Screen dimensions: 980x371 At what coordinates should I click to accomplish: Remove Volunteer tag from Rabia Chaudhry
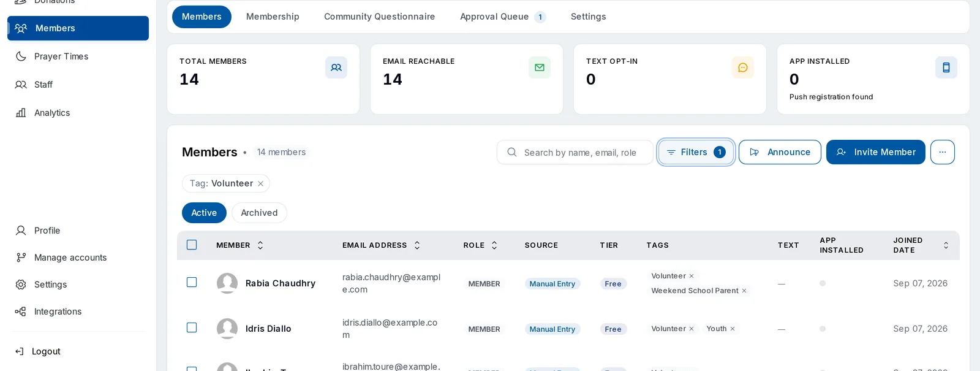(692, 276)
